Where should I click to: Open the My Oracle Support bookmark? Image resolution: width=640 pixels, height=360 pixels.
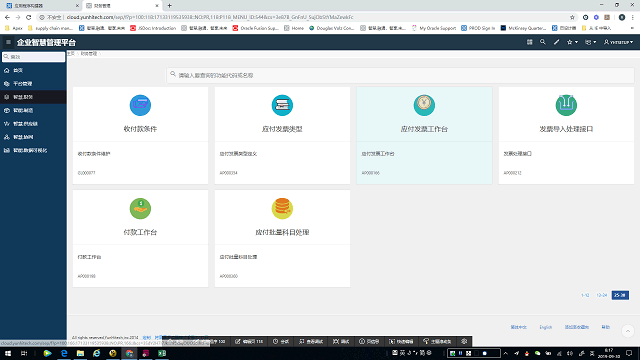(x=434, y=28)
